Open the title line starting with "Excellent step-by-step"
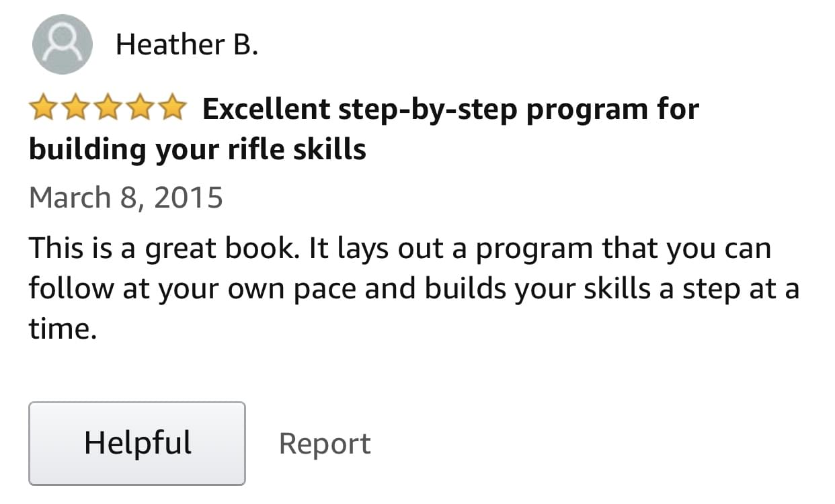The image size is (835, 504). tap(450, 109)
